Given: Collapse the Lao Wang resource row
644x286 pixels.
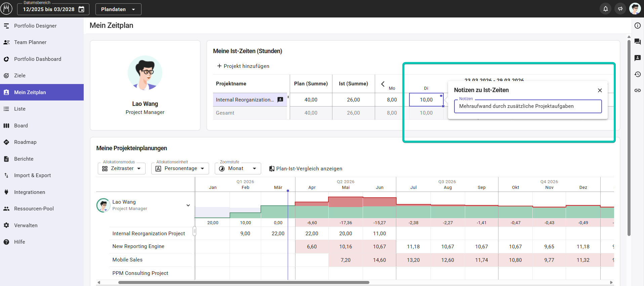Looking at the screenshot, I should [188, 205].
